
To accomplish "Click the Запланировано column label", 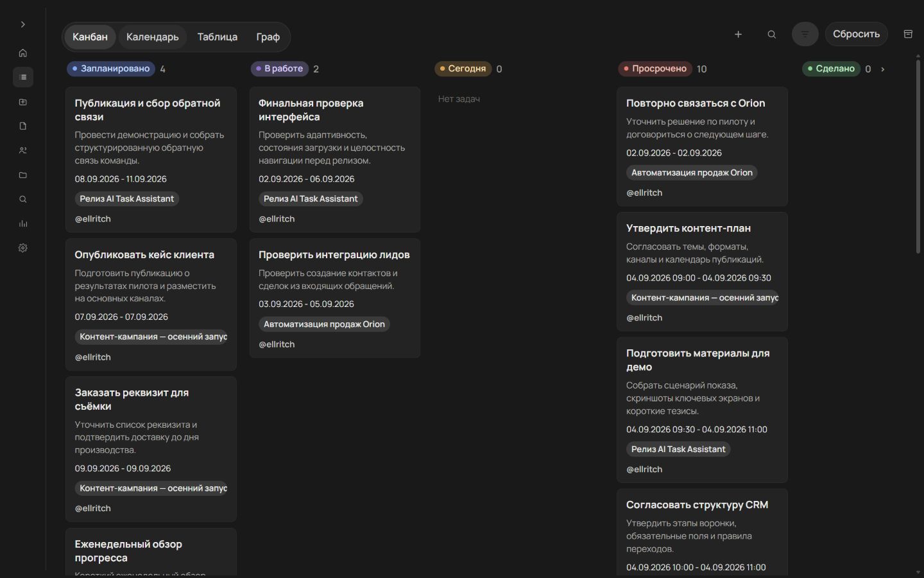I will (x=111, y=69).
